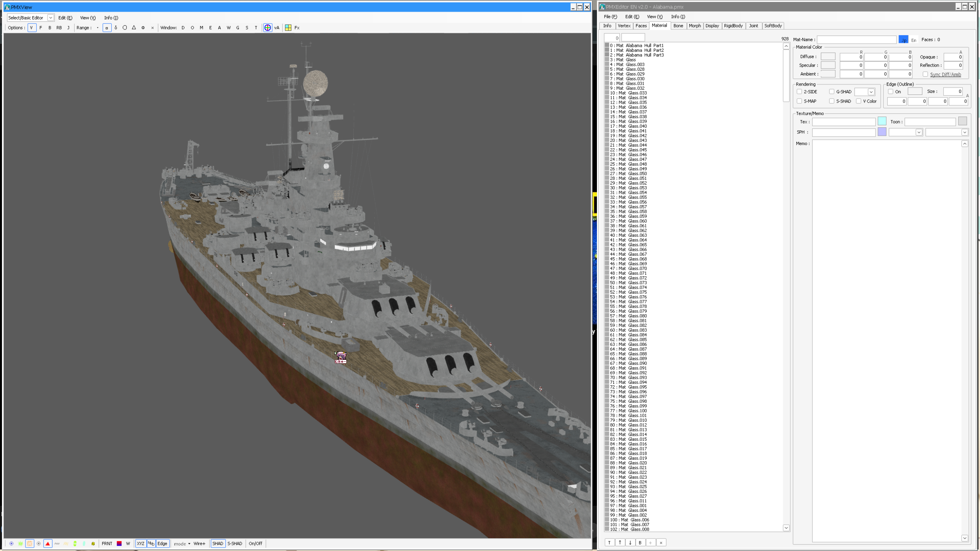Click material list scroll-up arrow
This screenshot has height=551, width=980.
point(786,46)
